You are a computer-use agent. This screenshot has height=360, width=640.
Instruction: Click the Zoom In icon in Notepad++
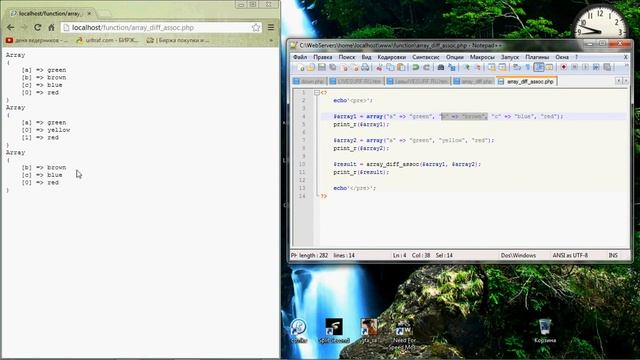[467, 67]
